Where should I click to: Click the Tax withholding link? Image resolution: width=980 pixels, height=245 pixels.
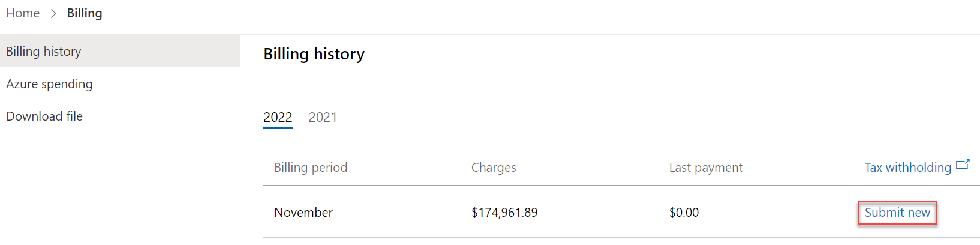908,168
